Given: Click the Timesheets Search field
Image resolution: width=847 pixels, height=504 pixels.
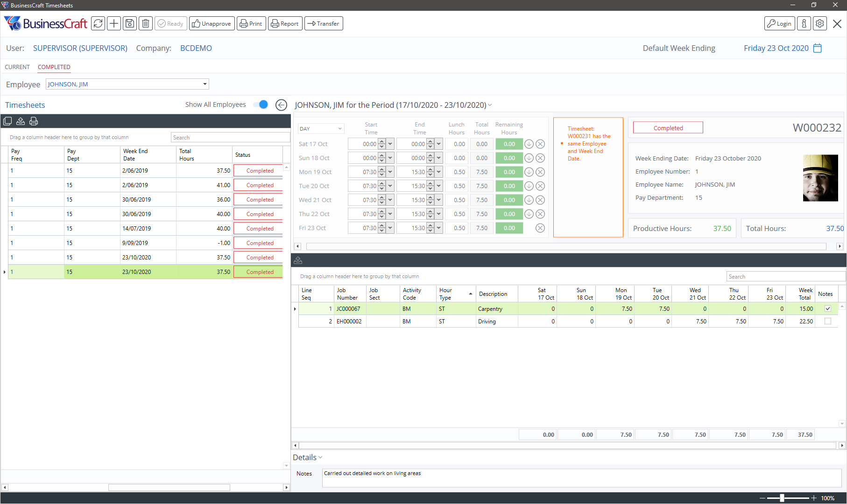Looking at the screenshot, I should click(x=230, y=137).
